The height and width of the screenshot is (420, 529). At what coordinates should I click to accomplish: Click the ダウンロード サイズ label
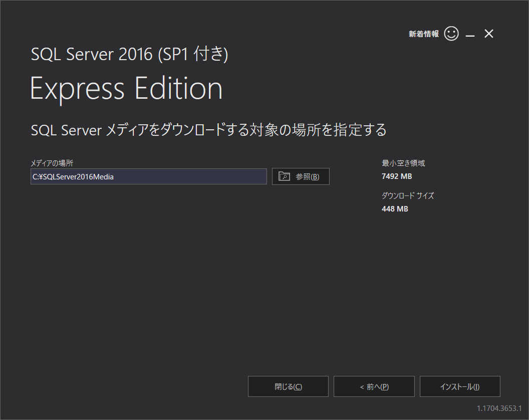click(408, 195)
